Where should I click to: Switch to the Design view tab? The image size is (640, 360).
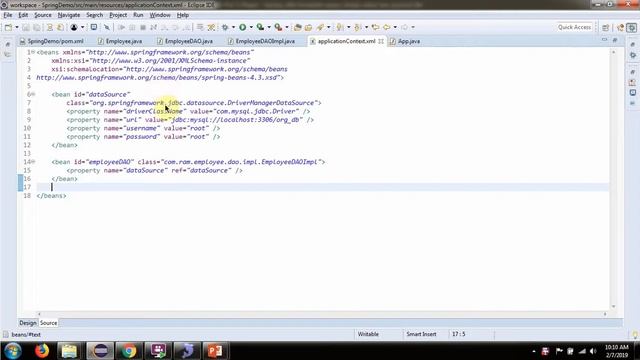pos(28,323)
